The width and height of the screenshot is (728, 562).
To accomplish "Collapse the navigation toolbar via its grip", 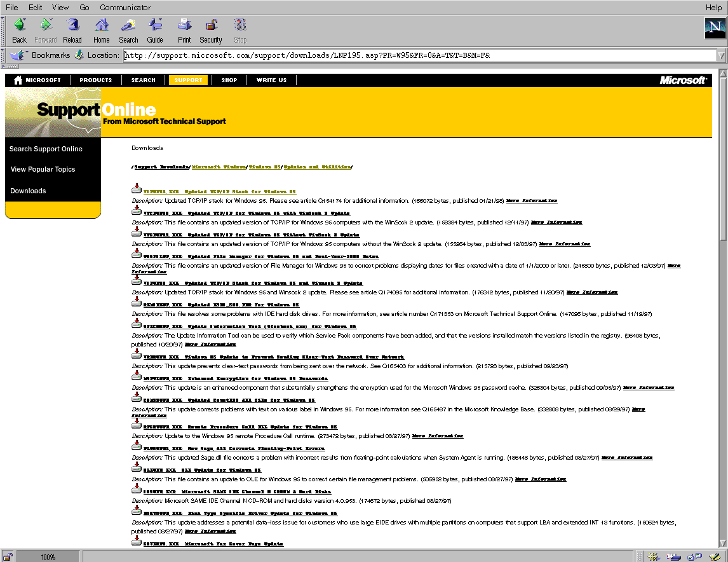I will click(x=3, y=30).
